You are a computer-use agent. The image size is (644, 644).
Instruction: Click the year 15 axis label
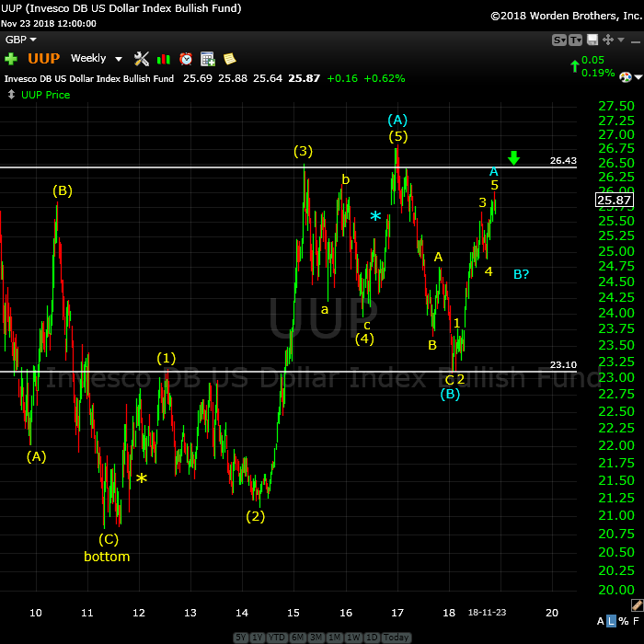pos(293,613)
